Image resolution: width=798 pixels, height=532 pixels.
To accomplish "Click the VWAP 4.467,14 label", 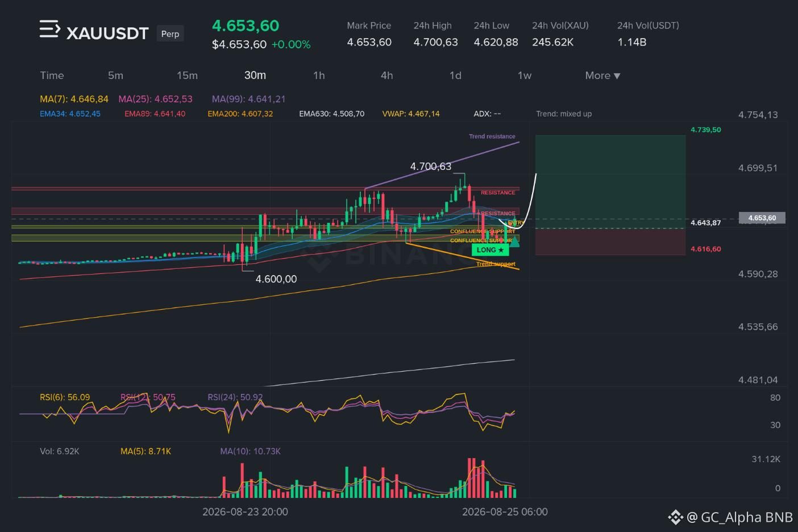I will [410, 114].
